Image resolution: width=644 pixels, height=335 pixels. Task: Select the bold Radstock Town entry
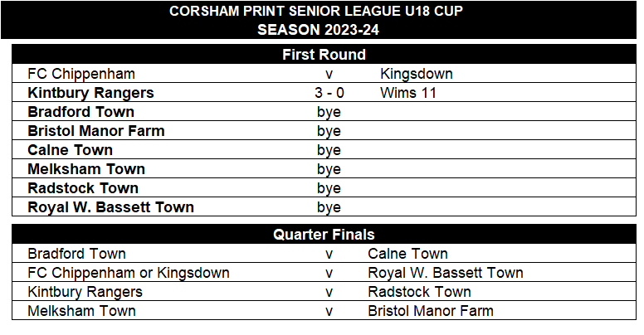pyautogui.click(x=83, y=188)
